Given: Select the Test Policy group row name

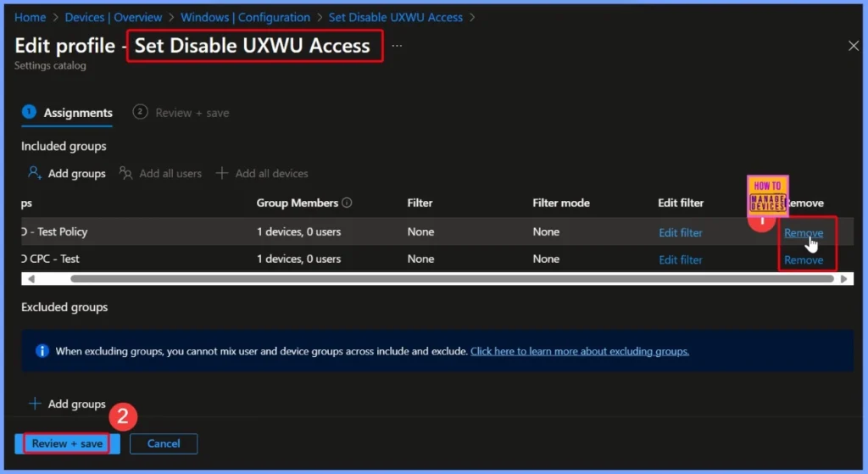Looking at the screenshot, I should coord(54,231).
